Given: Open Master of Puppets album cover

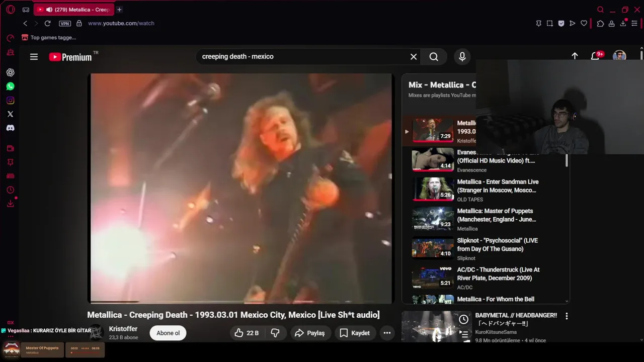Looking at the screenshot, I should pos(12,349).
